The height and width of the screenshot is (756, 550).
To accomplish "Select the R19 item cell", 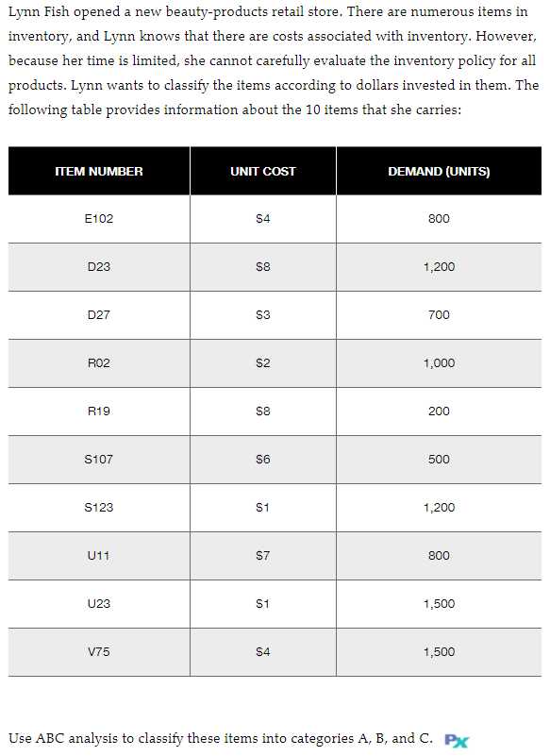I will pos(99,412).
